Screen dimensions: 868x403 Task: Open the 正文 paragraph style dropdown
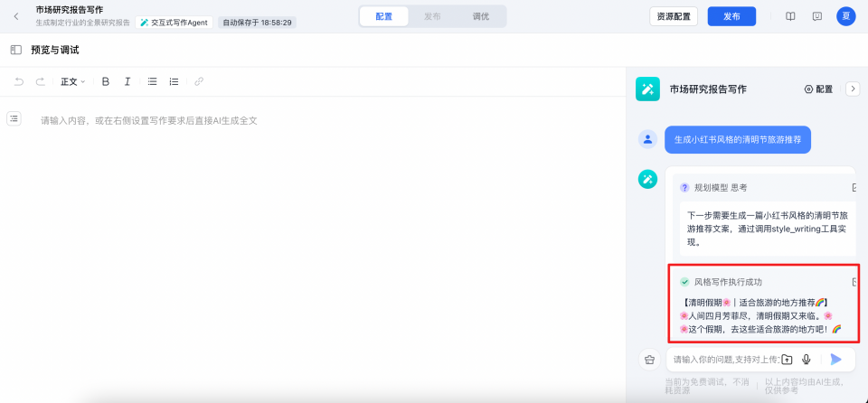tap(73, 82)
